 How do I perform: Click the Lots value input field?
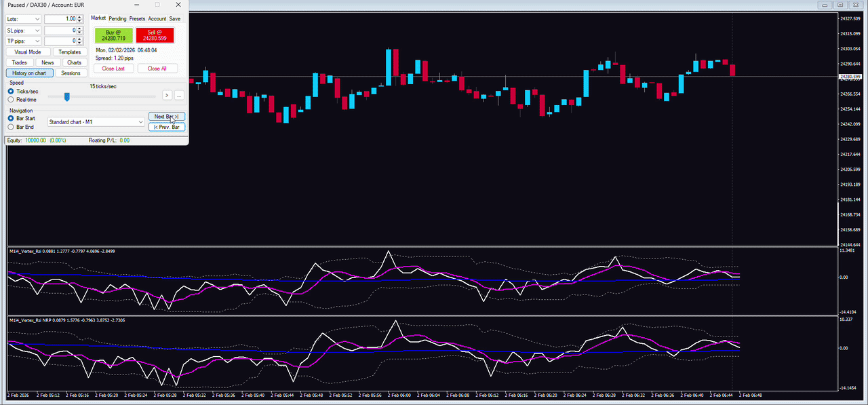(60, 19)
